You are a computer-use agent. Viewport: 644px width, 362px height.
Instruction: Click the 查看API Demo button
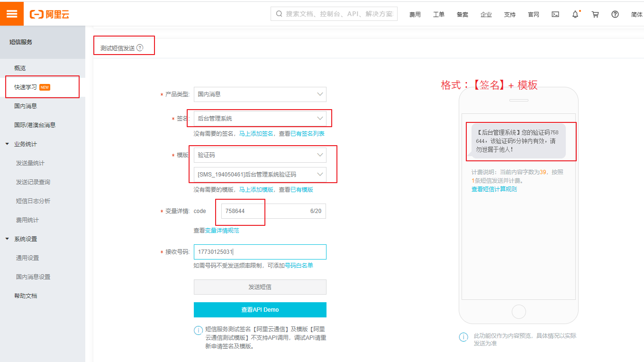click(x=260, y=310)
